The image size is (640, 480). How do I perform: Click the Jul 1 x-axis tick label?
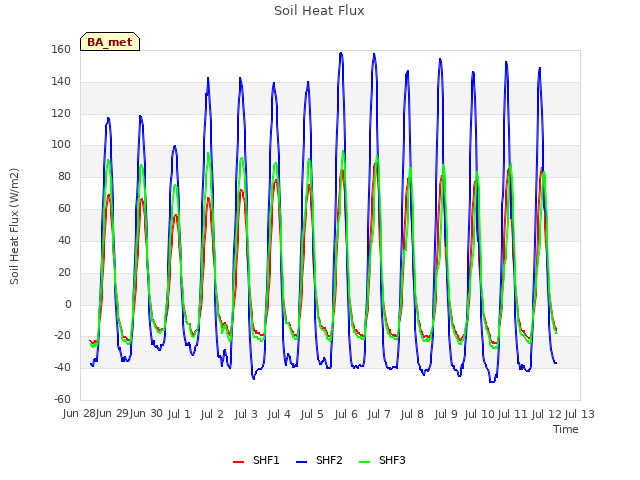coord(179,414)
